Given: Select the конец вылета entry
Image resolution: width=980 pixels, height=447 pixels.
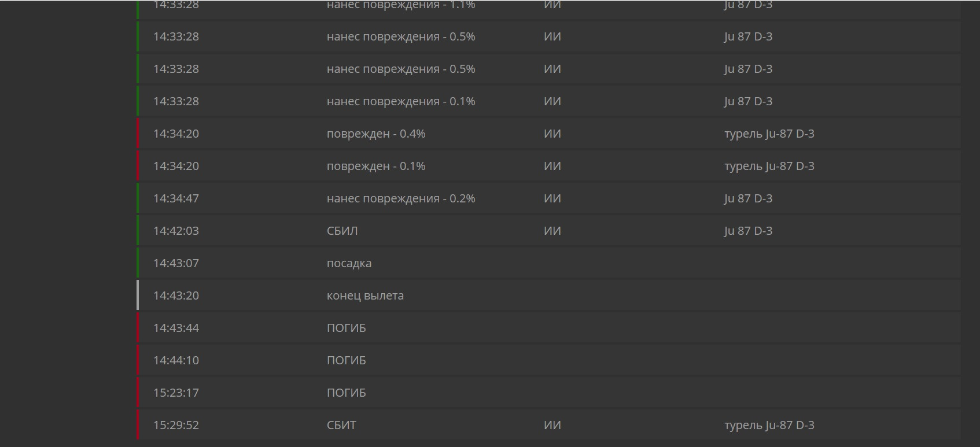Looking at the screenshot, I should tap(365, 295).
